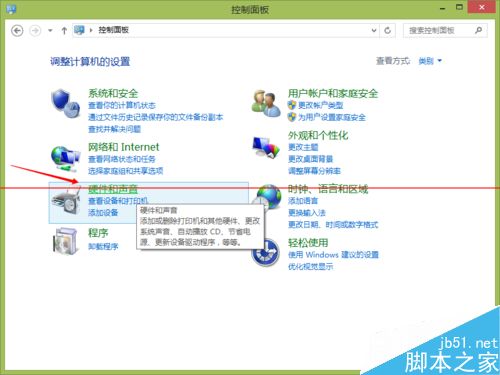Click 控制面板 in the address breadcrumb
This screenshot has height=375, width=500.
click(114, 30)
